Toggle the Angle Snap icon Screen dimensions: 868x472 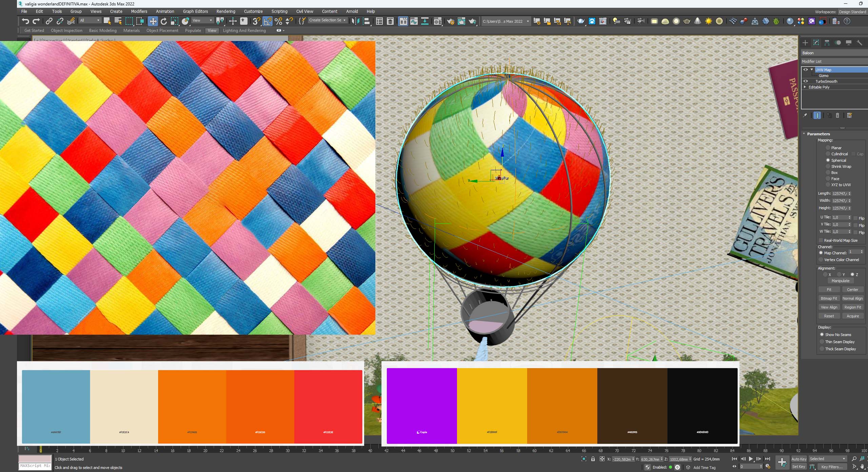point(268,21)
